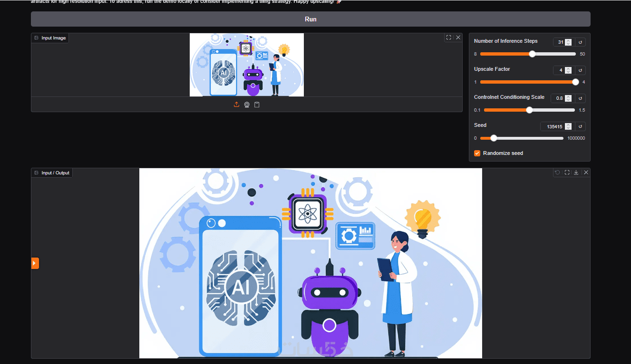Download the Input / Output image

tap(576, 172)
